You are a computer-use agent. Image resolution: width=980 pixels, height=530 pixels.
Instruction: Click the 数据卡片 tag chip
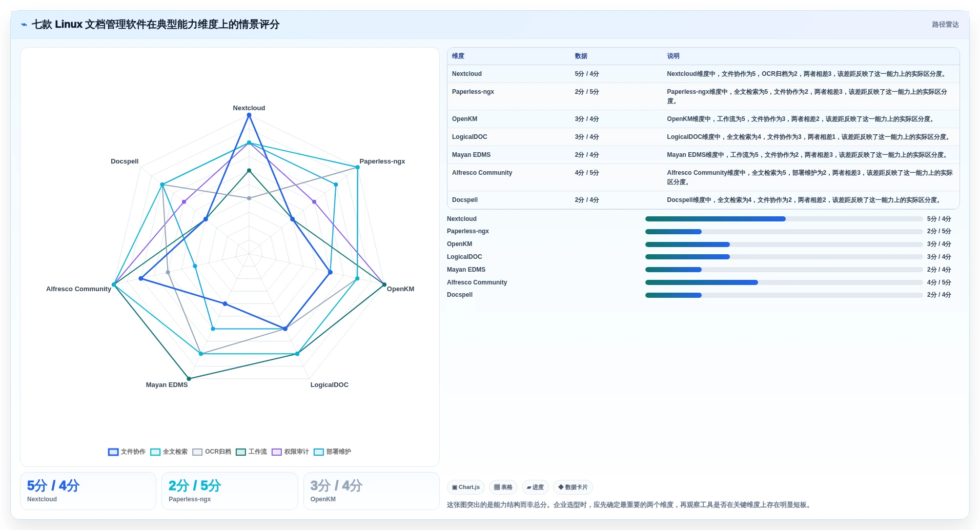coord(573,487)
